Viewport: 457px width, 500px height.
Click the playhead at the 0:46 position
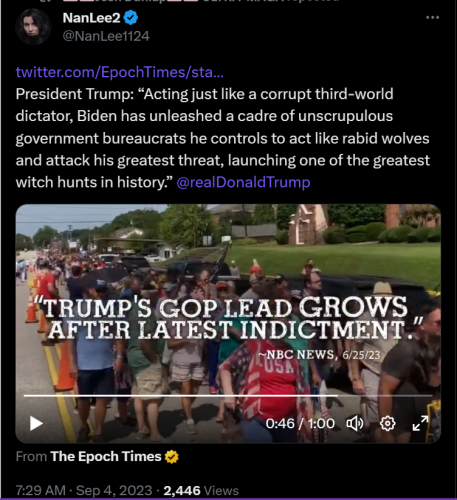click(337, 396)
